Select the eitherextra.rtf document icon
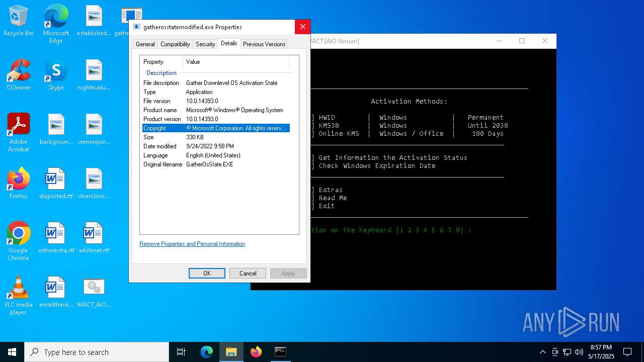 tap(56, 238)
